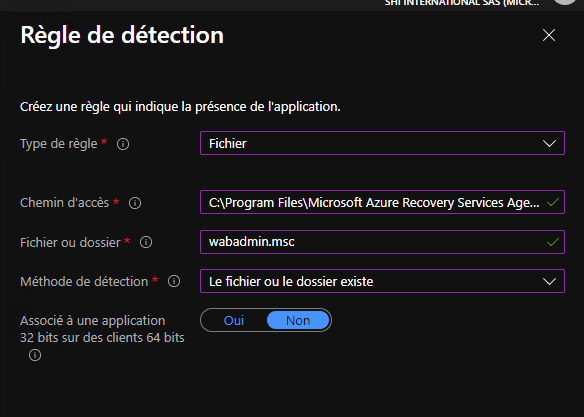Select Non for 32-bit application toggle
Screen dimensions: 584x417
[298, 320]
